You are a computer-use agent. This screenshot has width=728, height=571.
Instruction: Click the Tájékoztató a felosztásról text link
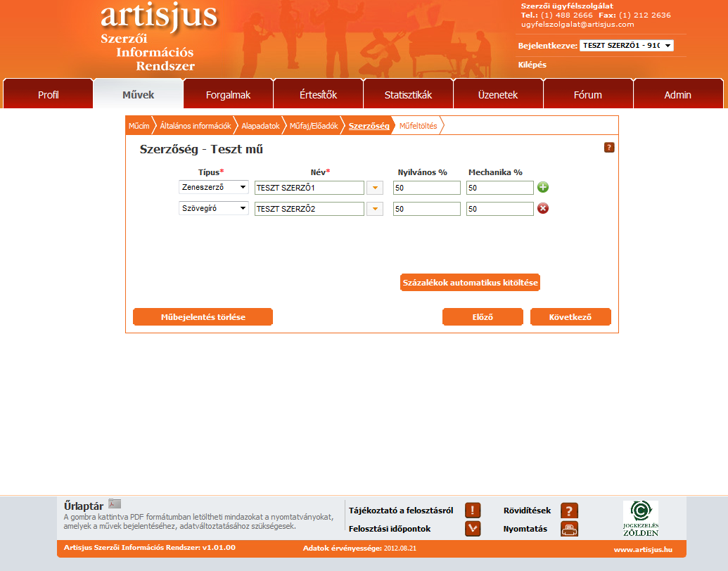tap(401, 511)
